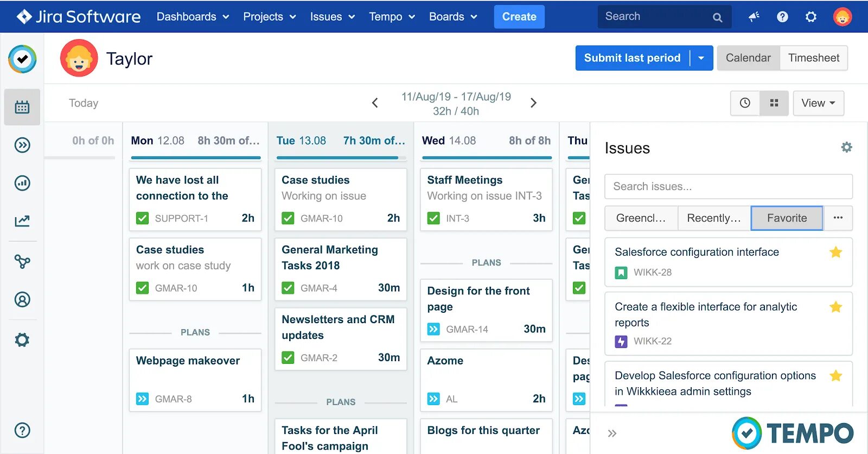The height and width of the screenshot is (454, 868).
Task: Focus the Search issues field
Action: coord(729,186)
